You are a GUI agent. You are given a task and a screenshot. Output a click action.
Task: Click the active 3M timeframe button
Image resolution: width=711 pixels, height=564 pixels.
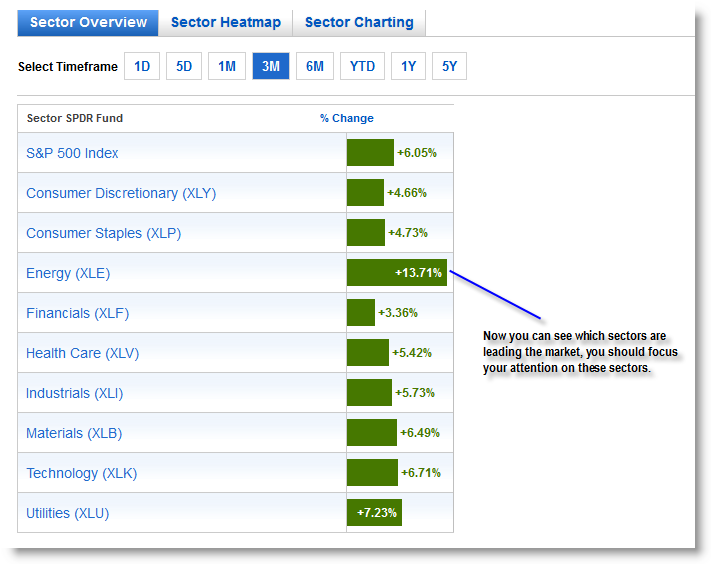(x=271, y=66)
